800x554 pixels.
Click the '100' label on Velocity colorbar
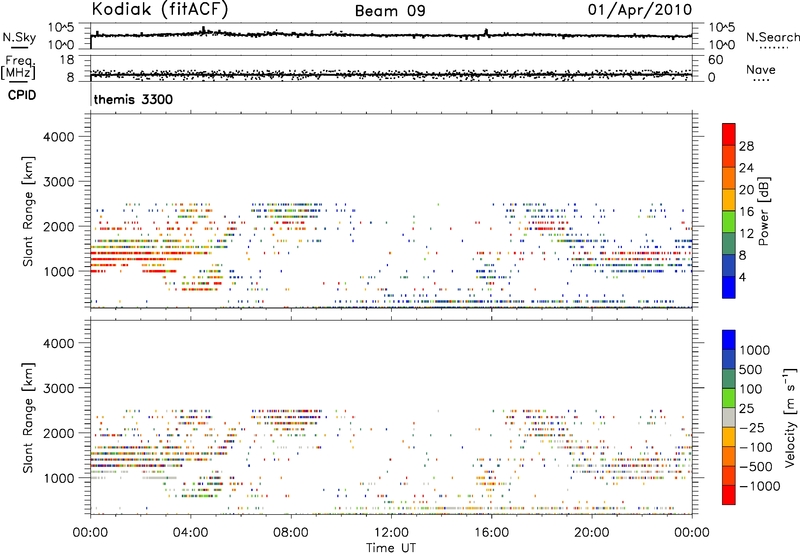751,389
